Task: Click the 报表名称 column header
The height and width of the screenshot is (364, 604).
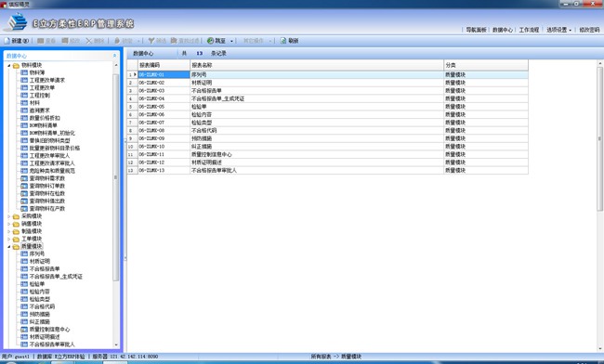Action: [317, 65]
